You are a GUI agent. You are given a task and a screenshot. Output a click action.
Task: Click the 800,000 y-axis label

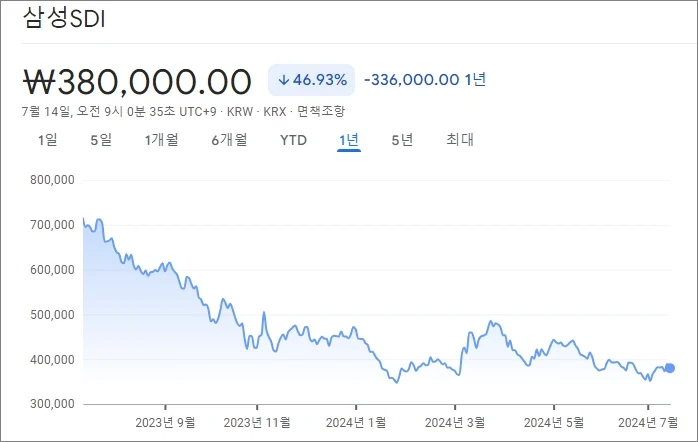pos(52,180)
